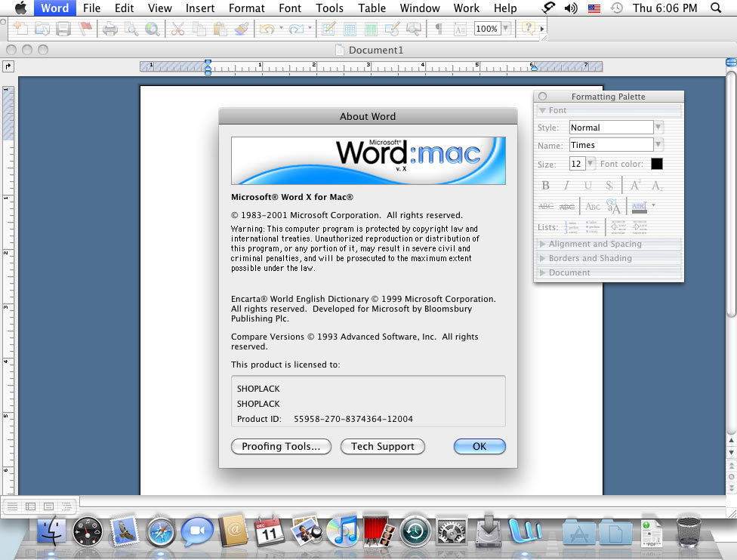Click the black Font color swatch
The image size is (737, 560).
656,164
